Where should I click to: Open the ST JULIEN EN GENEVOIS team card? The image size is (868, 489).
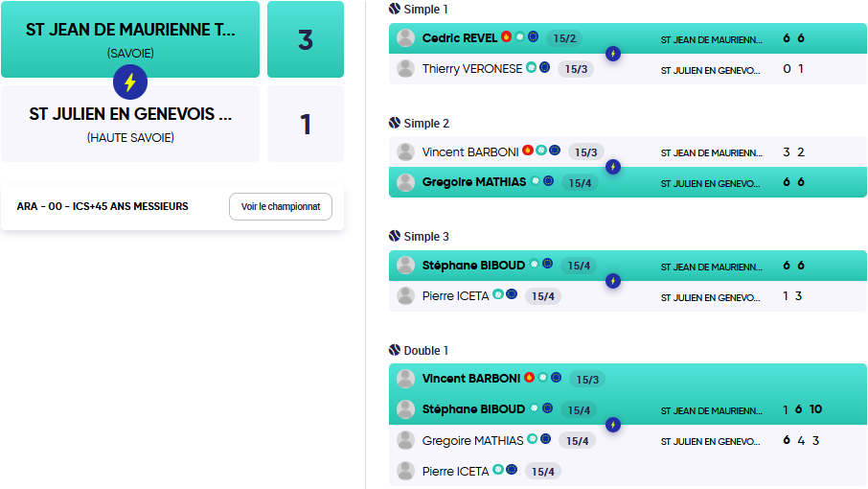tap(130, 124)
